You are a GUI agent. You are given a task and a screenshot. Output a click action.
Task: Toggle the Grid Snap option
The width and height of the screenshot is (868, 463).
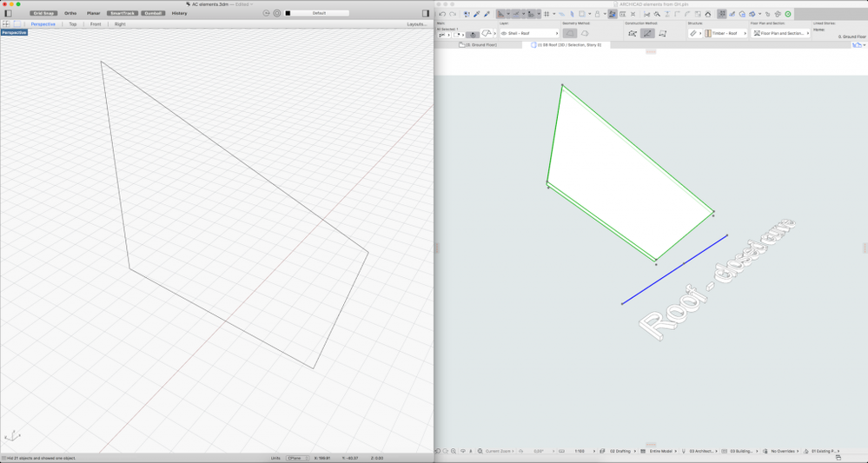[43, 13]
